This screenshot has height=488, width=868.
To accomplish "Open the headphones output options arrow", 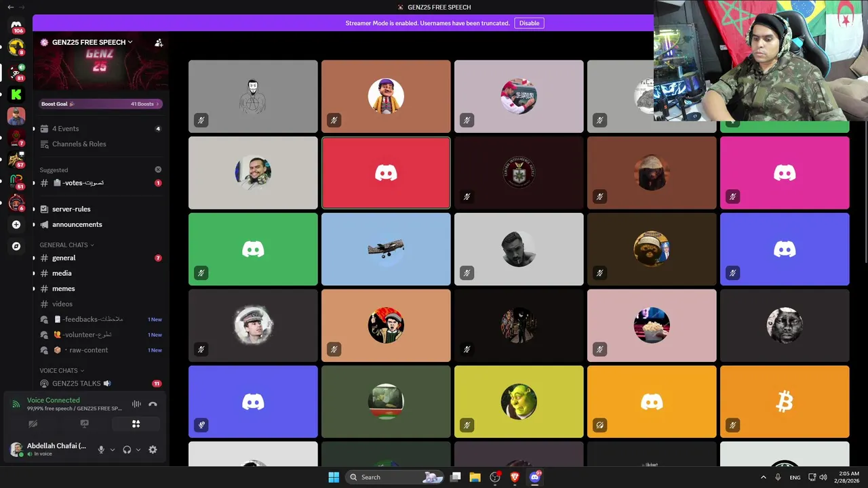I will (138, 449).
